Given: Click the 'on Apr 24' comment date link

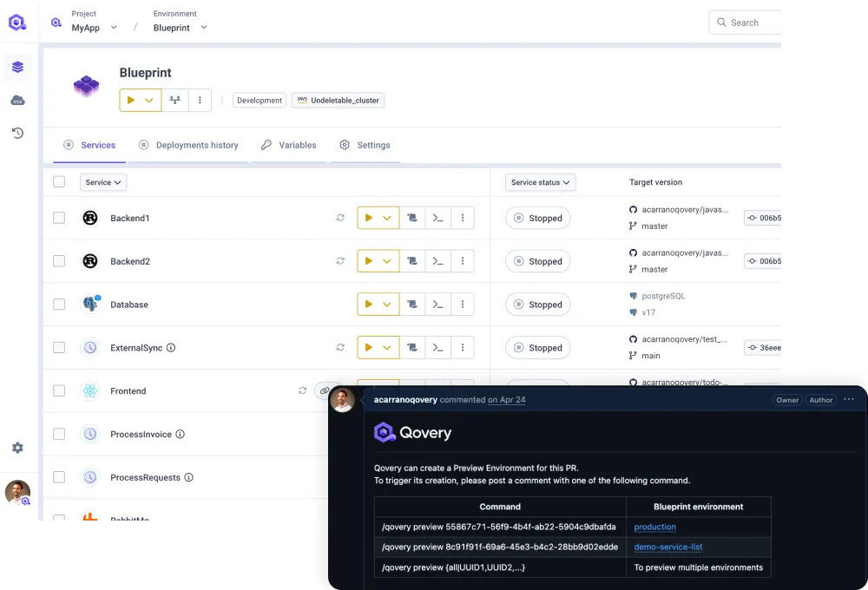Looking at the screenshot, I should point(507,400).
